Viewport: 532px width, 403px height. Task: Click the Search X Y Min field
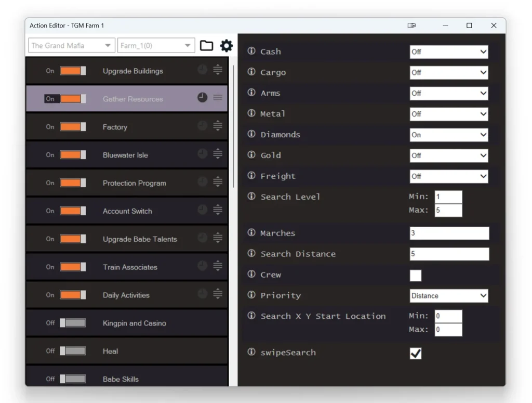[x=448, y=316]
